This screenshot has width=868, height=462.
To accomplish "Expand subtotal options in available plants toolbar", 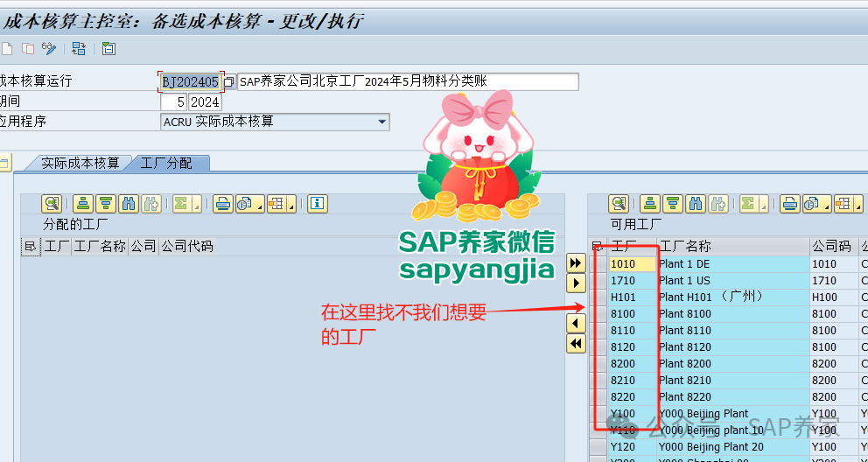I will click(x=763, y=205).
